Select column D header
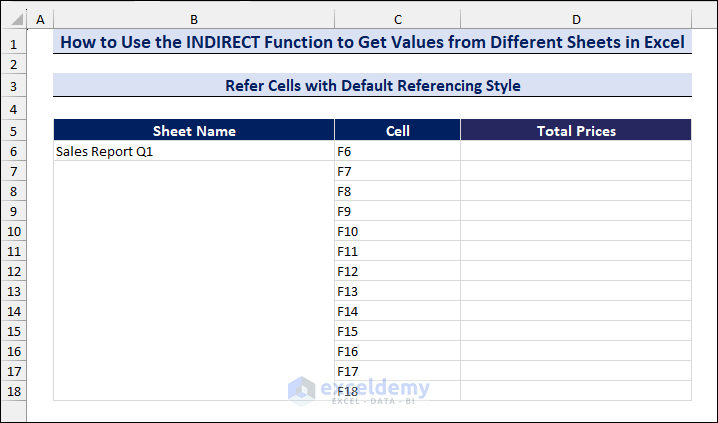The image size is (718, 423). click(x=576, y=19)
